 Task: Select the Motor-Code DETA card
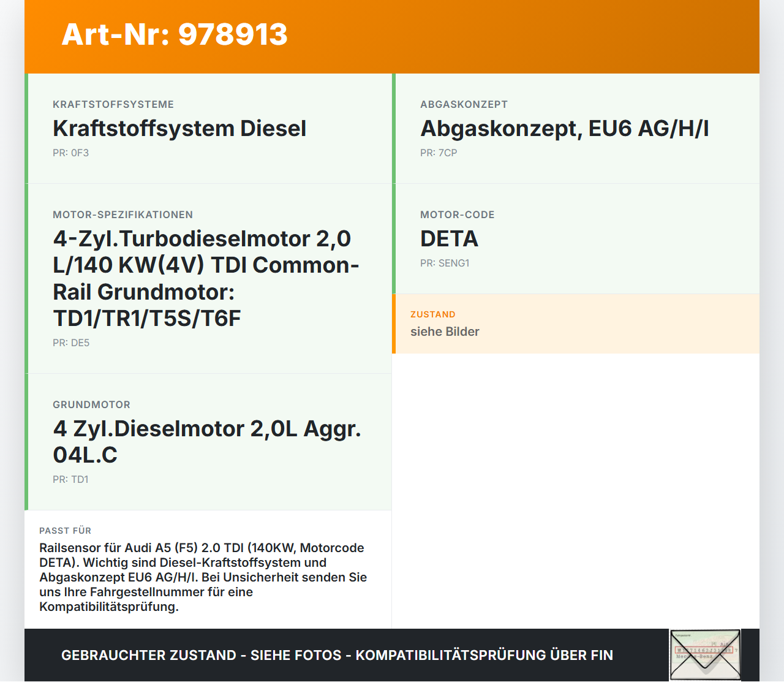point(449,239)
